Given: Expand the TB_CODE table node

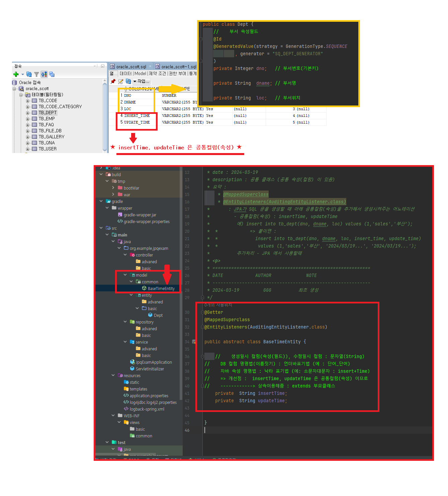Looking at the screenshot, I should click(x=28, y=101).
